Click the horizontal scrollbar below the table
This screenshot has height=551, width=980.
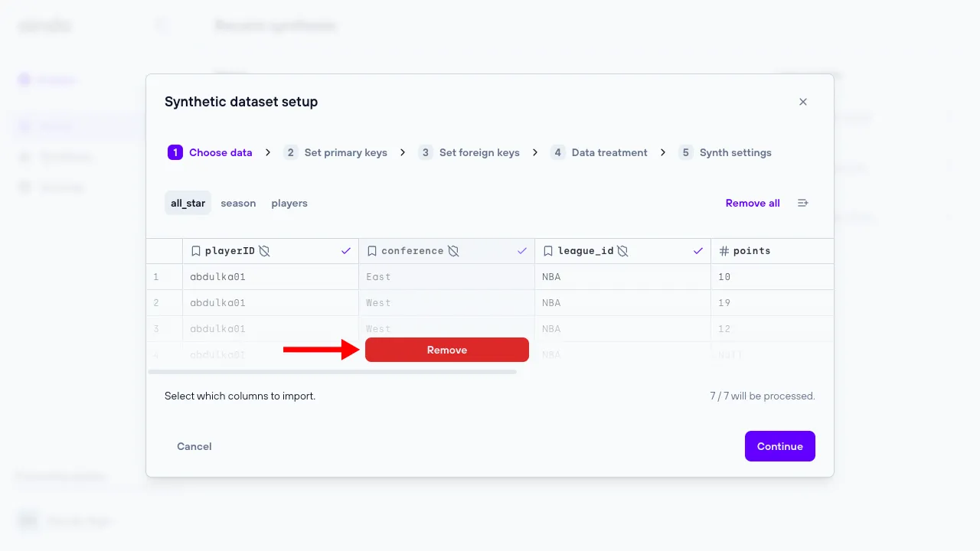[332, 372]
